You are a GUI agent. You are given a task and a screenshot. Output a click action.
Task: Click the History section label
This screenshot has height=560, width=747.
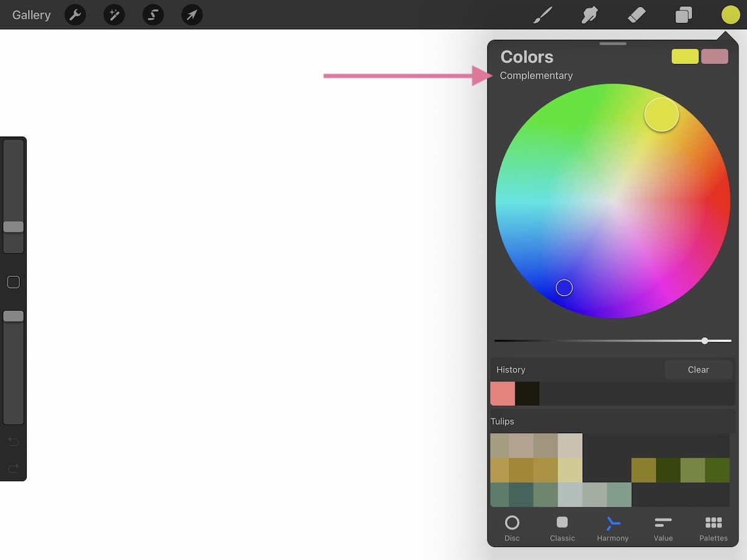510,370
